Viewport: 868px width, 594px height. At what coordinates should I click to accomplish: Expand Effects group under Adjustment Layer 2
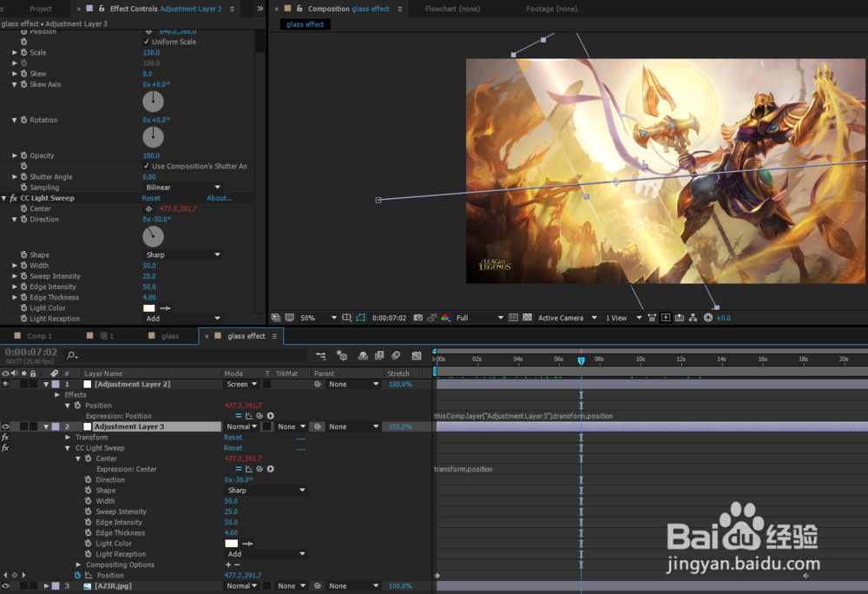pyautogui.click(x=57, y=395)
